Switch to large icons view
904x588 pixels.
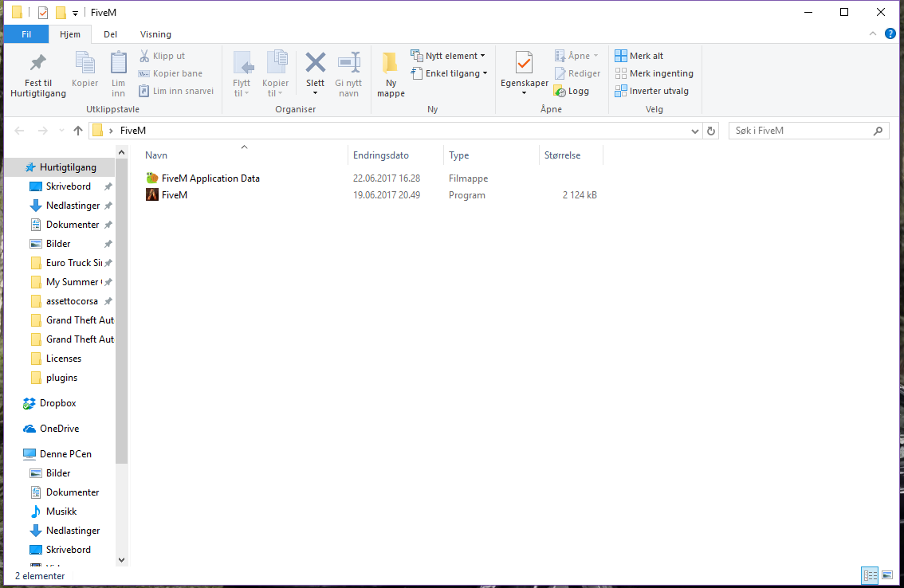887,575
